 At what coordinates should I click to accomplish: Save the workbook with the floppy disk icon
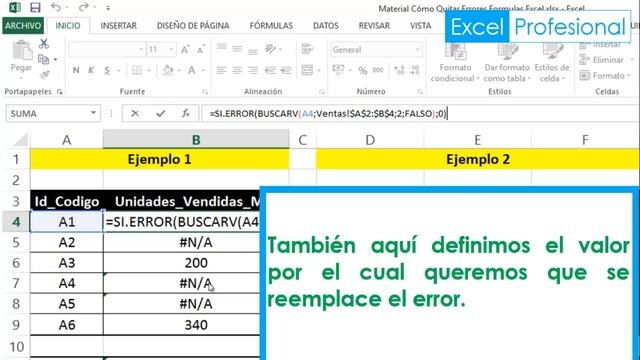click(x=36, y=7)
